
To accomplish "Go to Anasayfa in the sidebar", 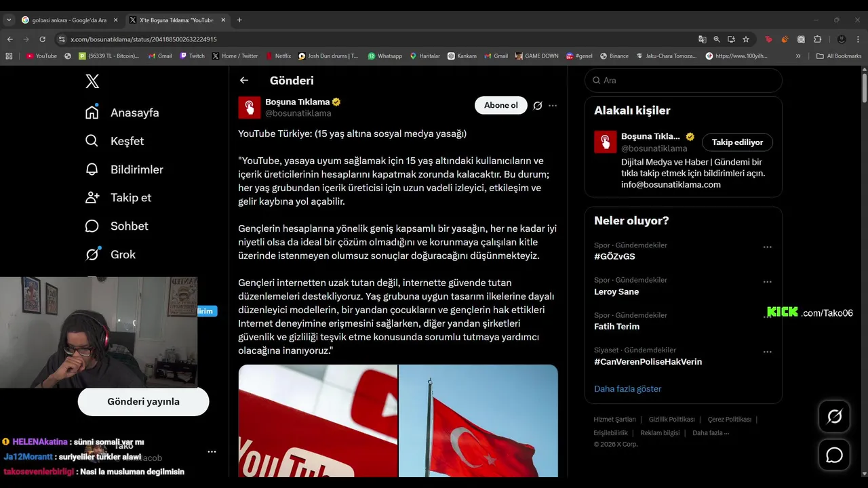I will (123, 113).
